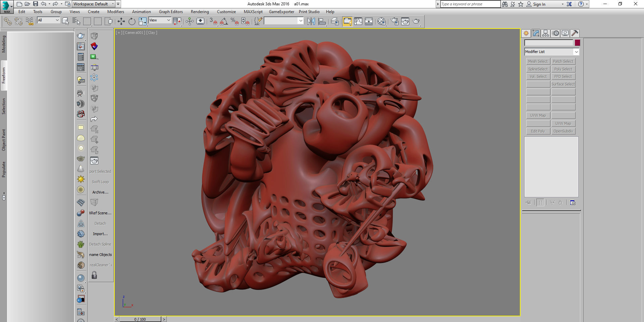Toggle the 3D Snaps button
This screenshot has height=322, width=644.
point(213,21)
